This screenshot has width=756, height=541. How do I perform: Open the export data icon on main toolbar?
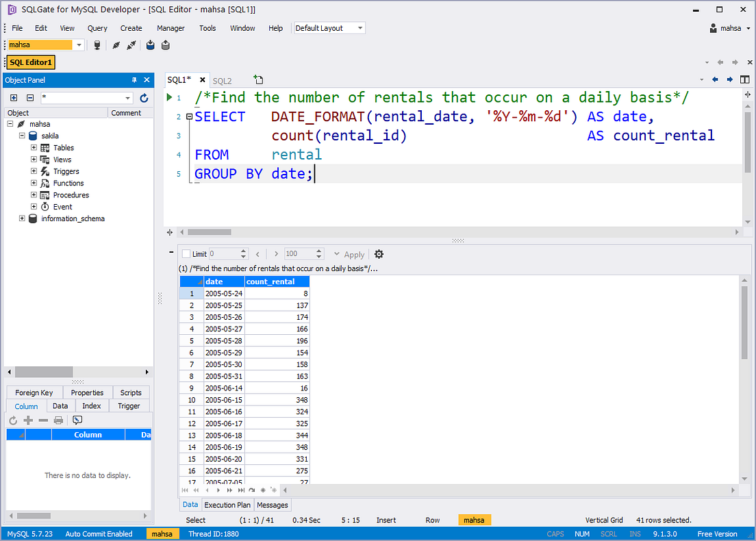[165, 45]
